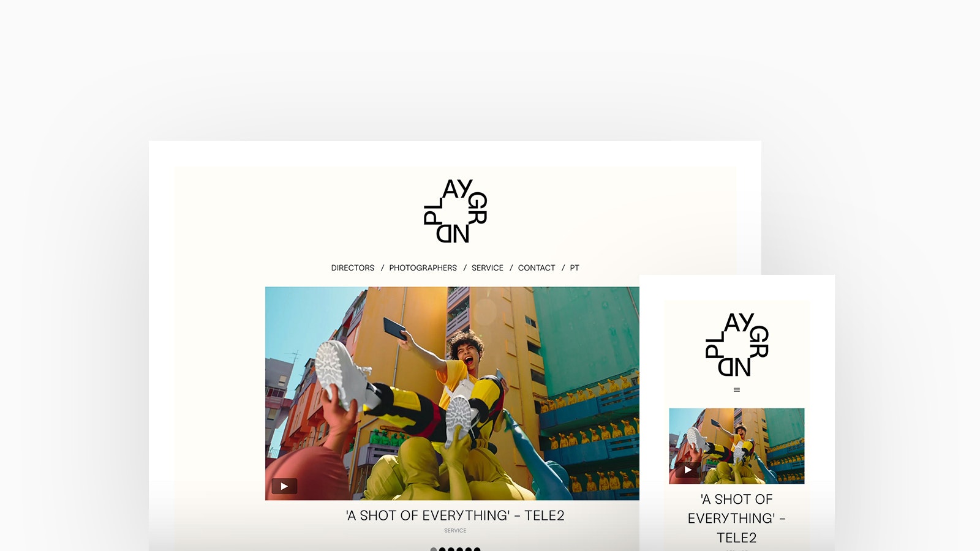Select the third carousel dot
The width and height of the screenshot is (980, 551).
[451, 549]
